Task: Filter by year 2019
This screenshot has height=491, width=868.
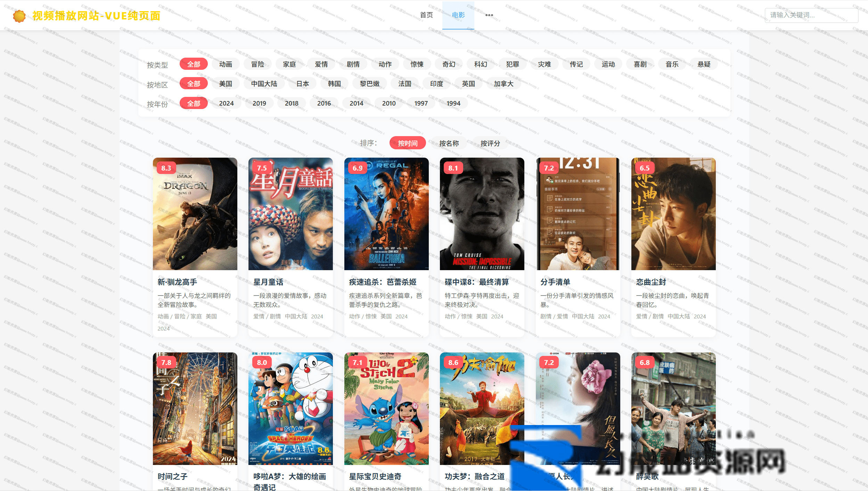Action: coord(259,103)
